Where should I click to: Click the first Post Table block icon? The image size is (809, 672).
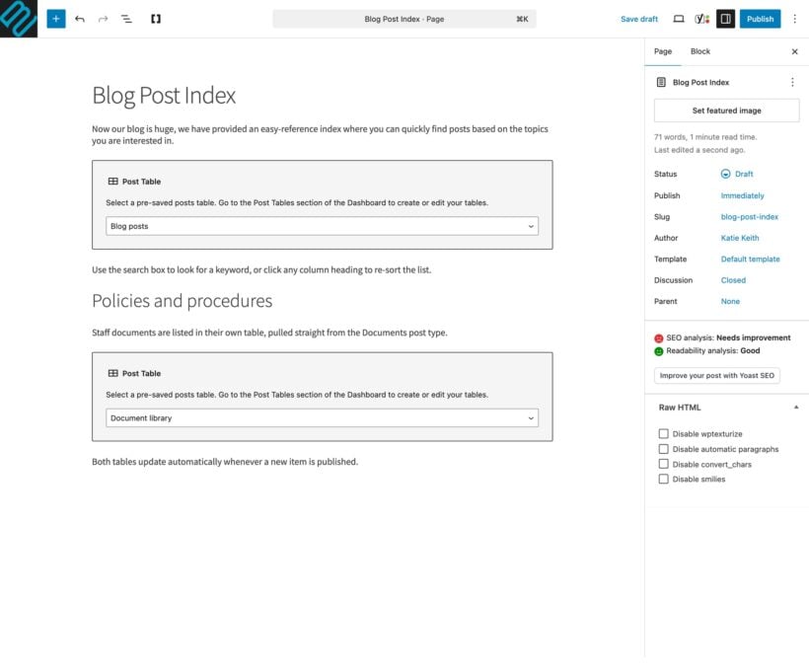[113, 182]
